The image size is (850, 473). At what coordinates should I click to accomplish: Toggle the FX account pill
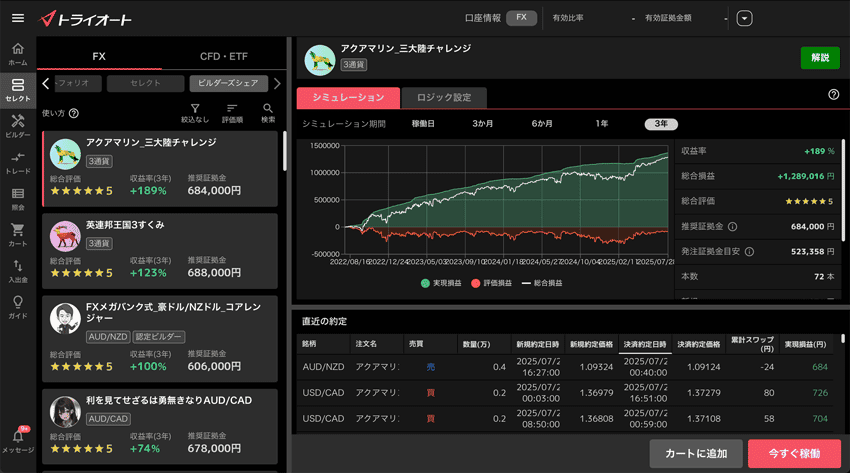521,18
